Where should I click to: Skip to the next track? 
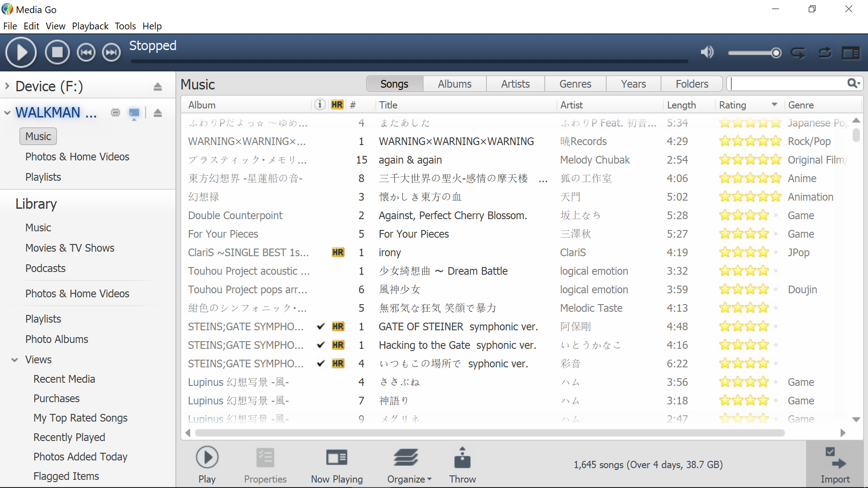point(111,53)
